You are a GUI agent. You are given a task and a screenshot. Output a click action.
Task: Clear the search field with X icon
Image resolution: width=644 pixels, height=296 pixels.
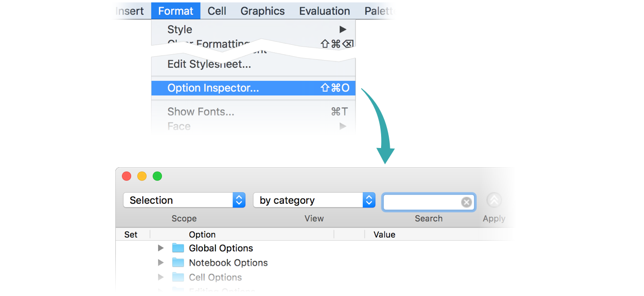point(466,202)
